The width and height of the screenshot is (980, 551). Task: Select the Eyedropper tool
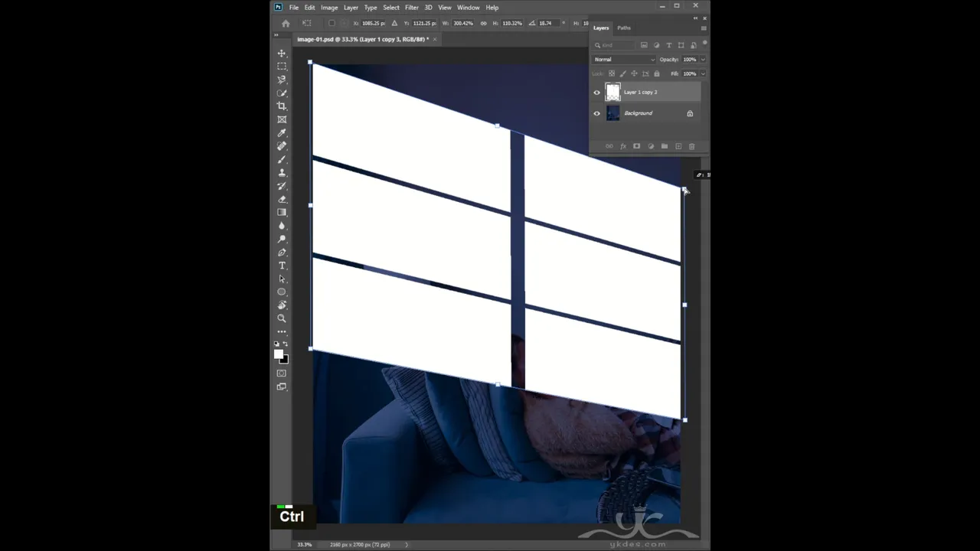pos(282,133)
